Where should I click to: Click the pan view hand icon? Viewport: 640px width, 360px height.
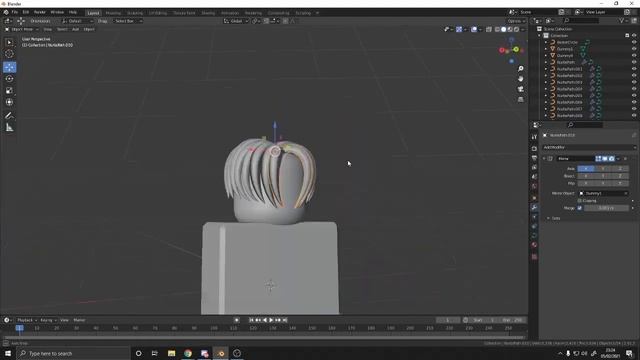[x=520, y=79]
